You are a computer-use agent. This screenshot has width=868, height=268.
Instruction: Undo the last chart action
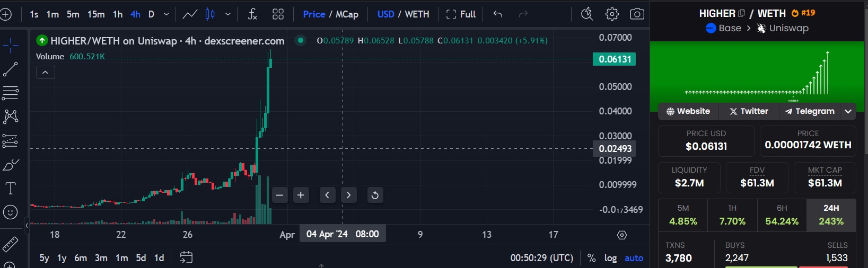497,14
